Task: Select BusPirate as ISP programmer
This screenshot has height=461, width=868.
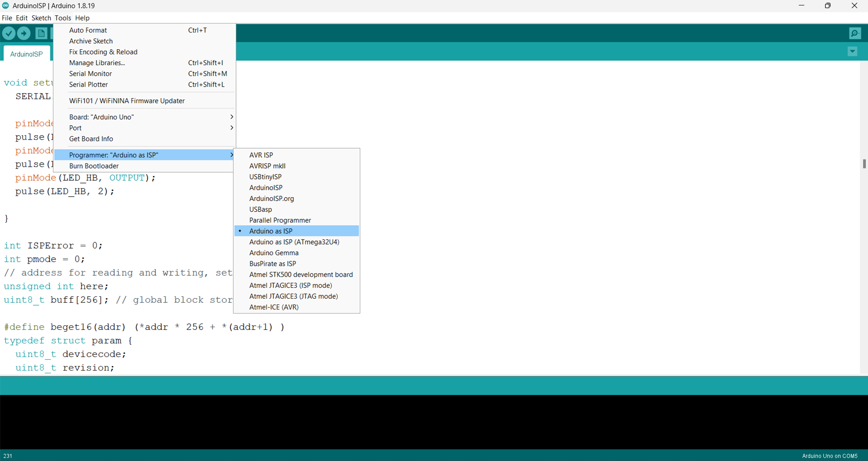Action: (297, 263)
